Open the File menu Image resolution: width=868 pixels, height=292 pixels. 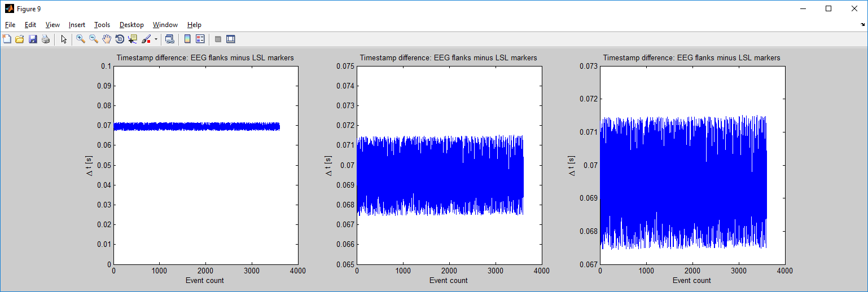tap(10, 25)
